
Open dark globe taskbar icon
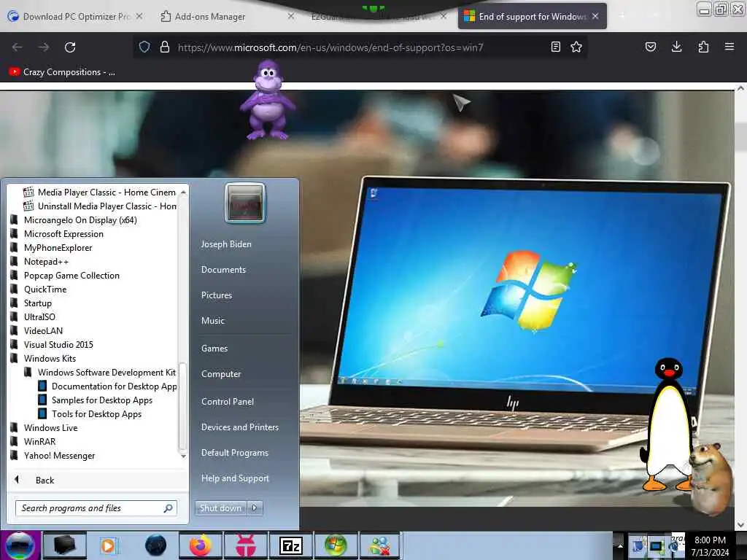tap(155, 545)
